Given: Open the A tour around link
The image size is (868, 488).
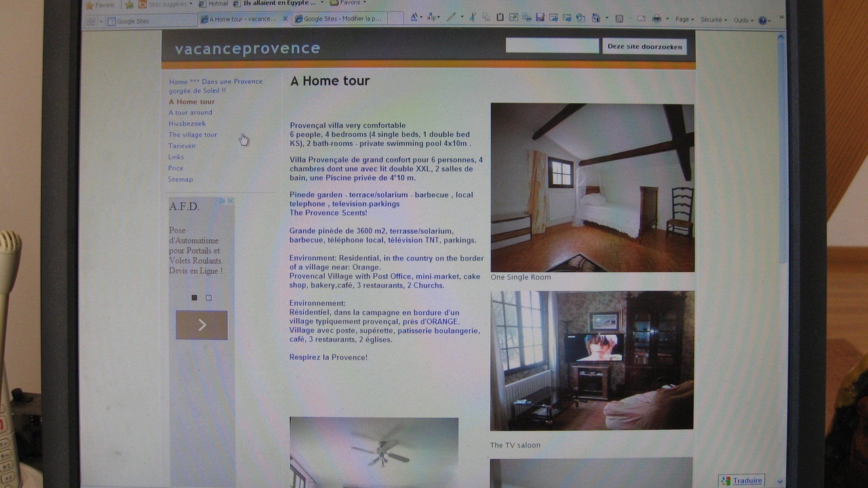Looking at the screenshot, I should click(191, 113).
